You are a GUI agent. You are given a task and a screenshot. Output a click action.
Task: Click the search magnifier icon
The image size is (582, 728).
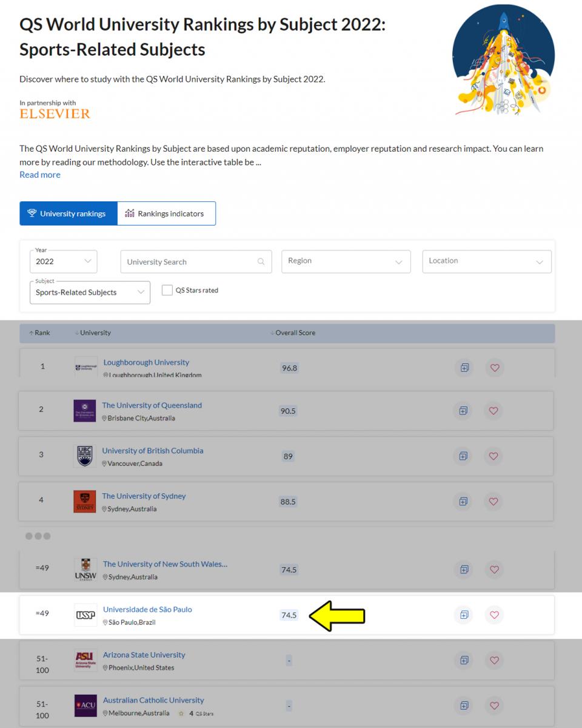tap(261, 262)
